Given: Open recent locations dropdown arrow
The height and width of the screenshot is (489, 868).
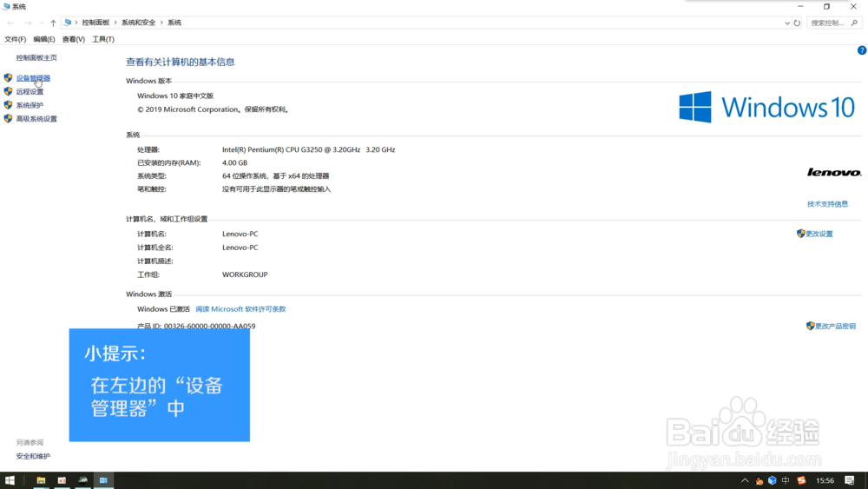Looking at the screenshot, I should click(x=42, y=23).
